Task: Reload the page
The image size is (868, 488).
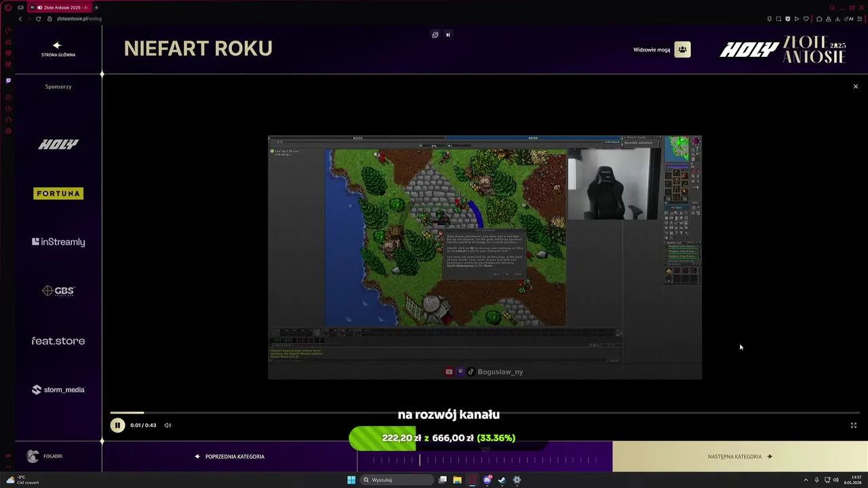Action: [x=39, y=18]
